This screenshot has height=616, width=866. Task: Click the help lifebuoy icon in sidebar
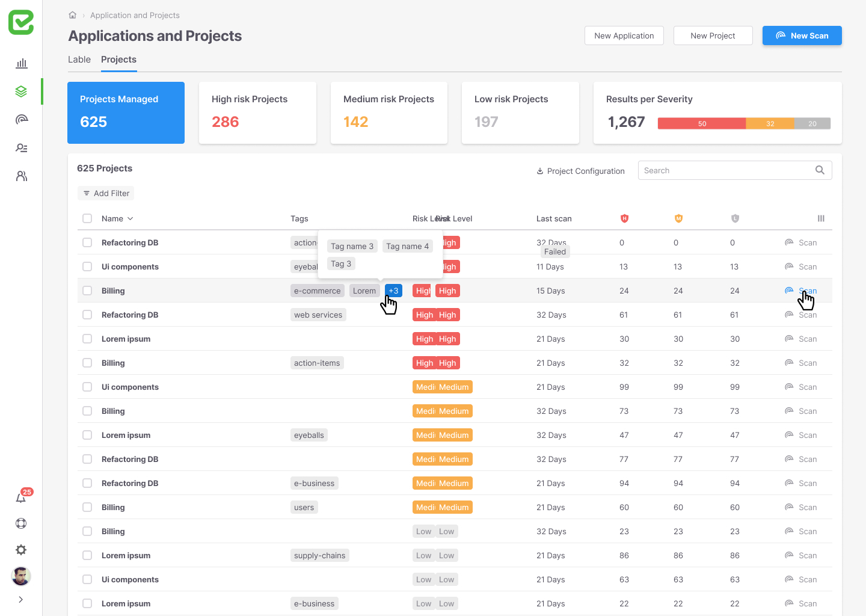point(21,523)
